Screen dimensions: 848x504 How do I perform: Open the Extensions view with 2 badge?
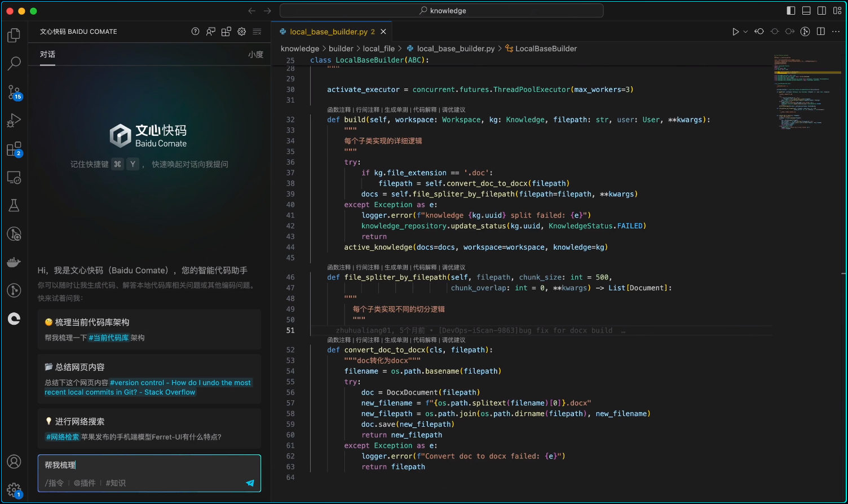(x=14, y=149)
